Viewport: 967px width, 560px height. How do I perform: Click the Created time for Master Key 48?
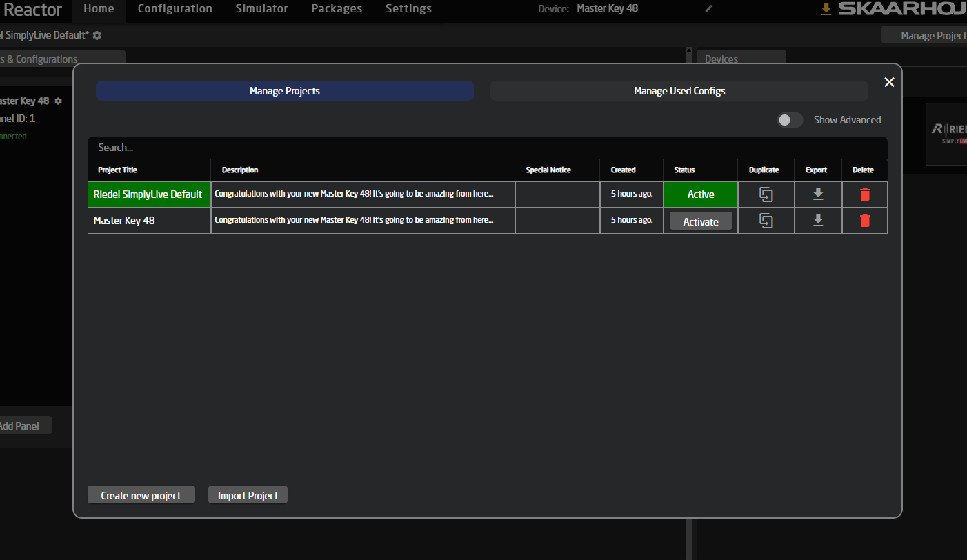pos(632,220)
